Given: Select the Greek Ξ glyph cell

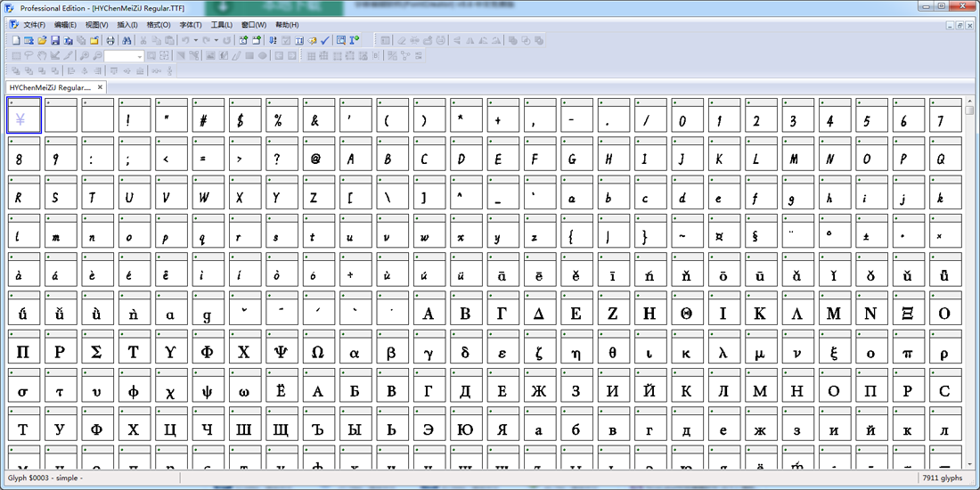Looking at the screenshot, I should click(x=907, y=309).
